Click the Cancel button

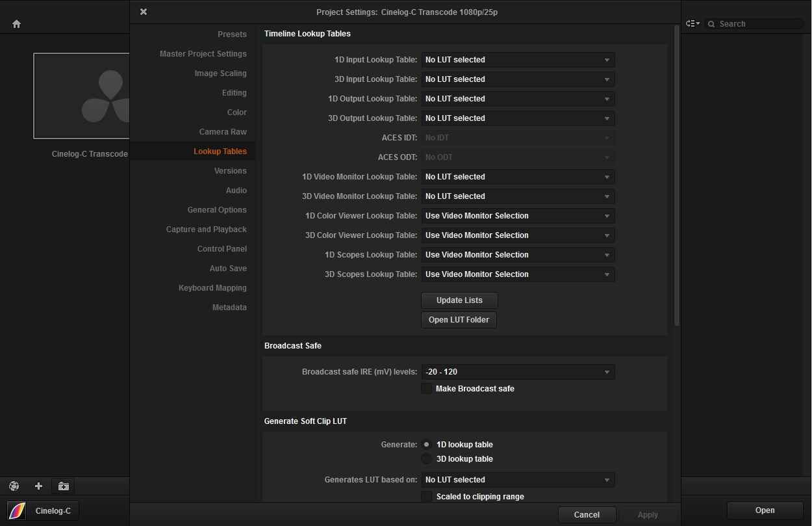click(587, 515)
